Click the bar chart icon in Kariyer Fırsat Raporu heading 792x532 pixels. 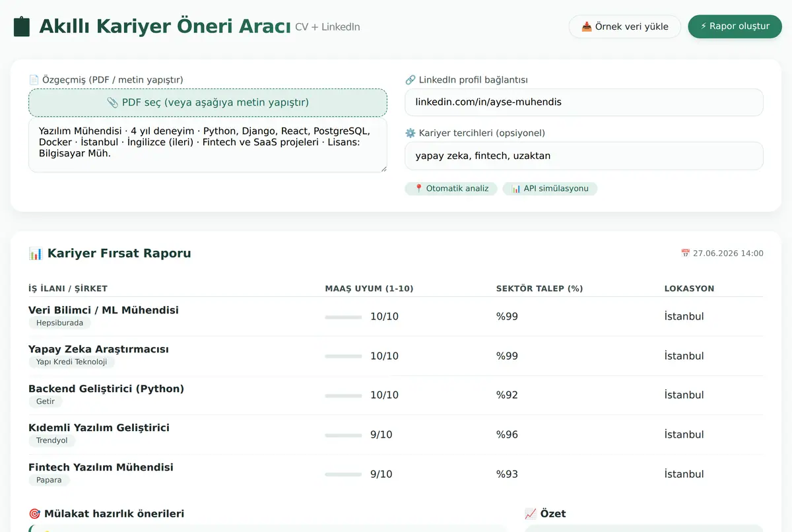coord(36,253)
